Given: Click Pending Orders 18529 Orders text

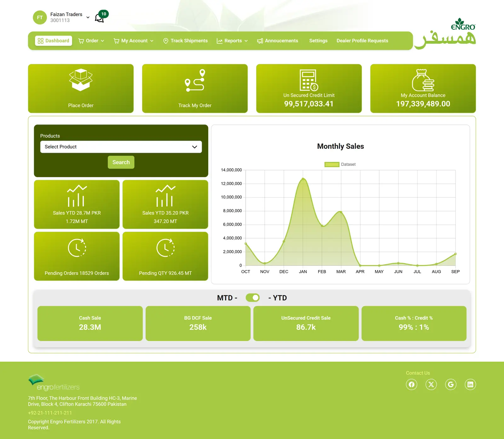Looking at the screenshot, I should (77, 273).
